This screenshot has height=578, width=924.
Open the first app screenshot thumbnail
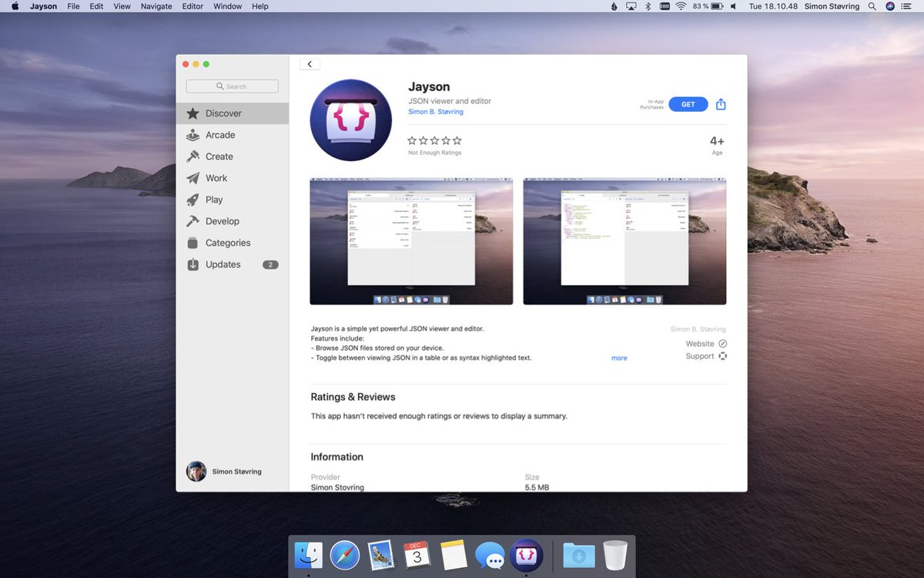click(411, 241)
